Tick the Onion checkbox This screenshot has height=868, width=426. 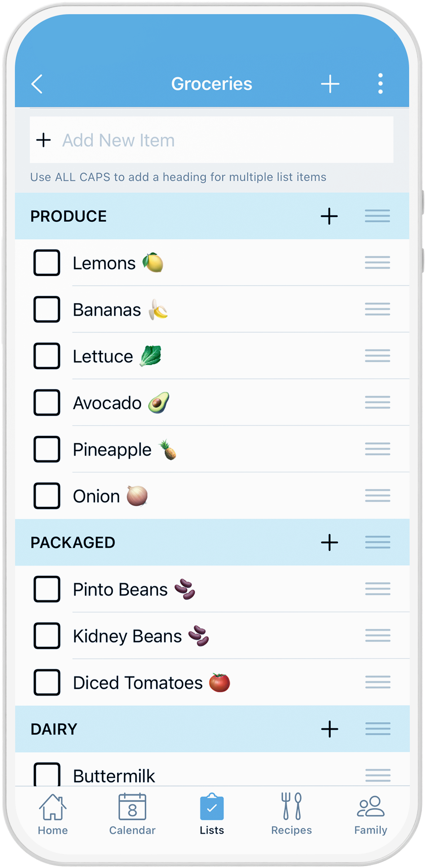(x=47, y=496)
